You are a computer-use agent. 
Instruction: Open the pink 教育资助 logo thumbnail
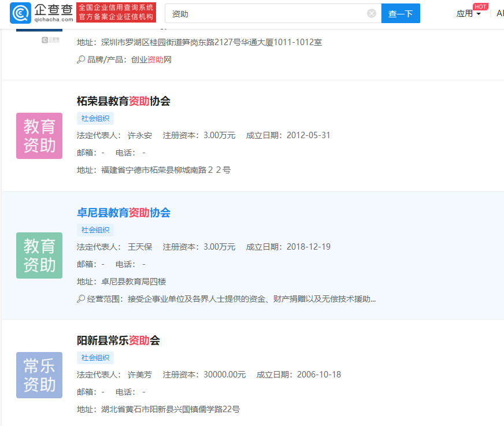click(39, 136)
